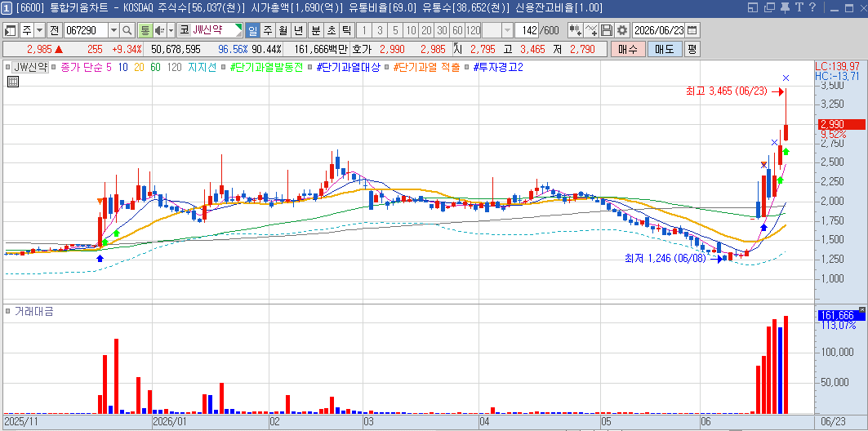Select interval 10
868x431 pixels.
point(411,30)
